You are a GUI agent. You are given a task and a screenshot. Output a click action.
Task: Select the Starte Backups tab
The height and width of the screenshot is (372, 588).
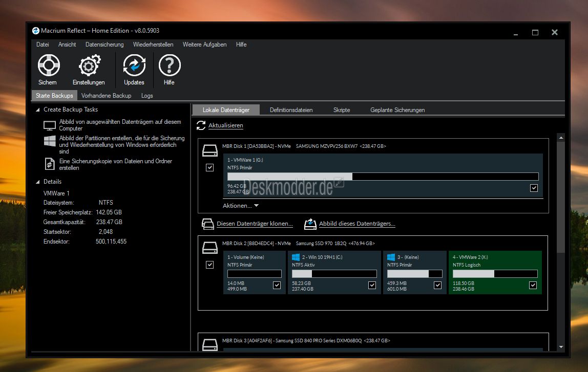pos(54,96)
